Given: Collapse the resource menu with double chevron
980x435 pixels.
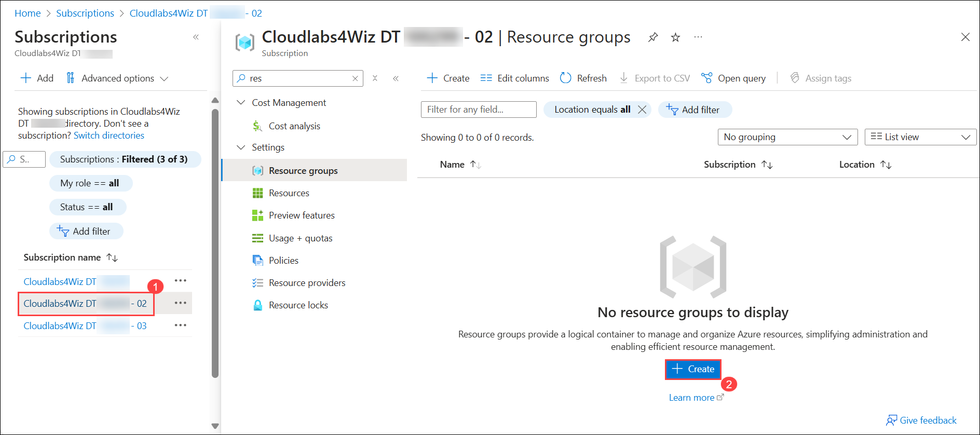Looking at the screenshot, I should [396, 78].
